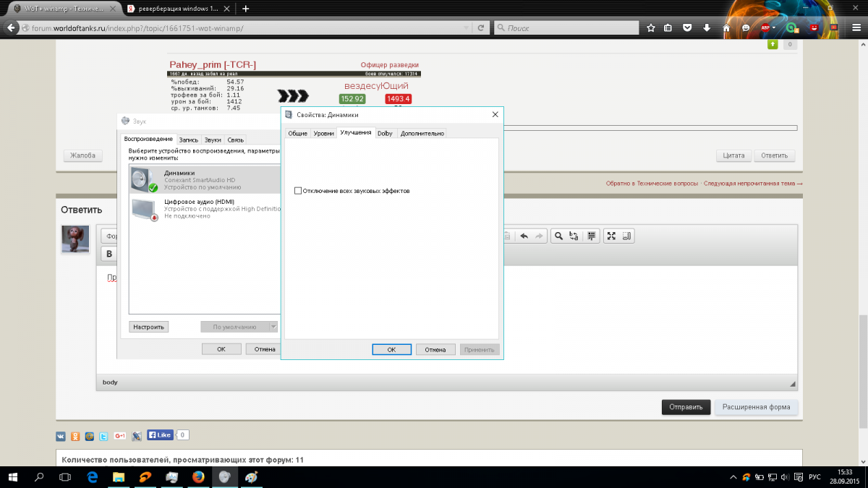
Task: Open the downloads arrow in the browser toolbar
Action: pos(707,27)
